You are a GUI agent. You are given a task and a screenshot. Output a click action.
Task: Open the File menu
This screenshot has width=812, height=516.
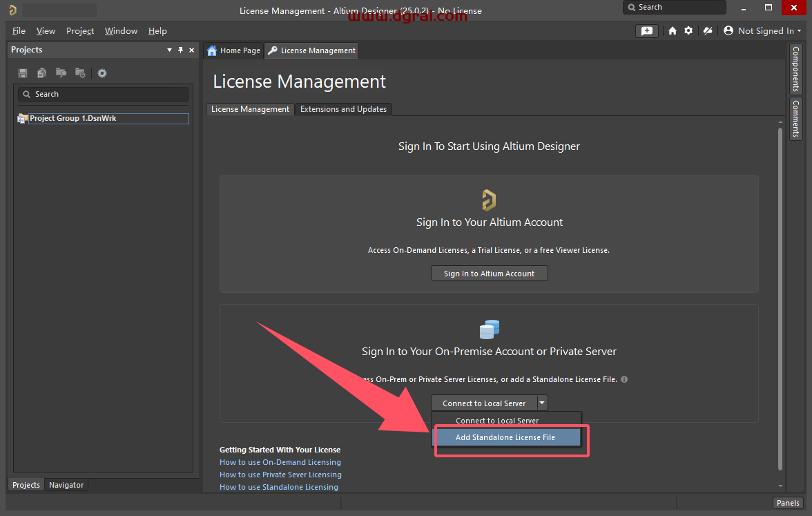(x=19, y=31)
